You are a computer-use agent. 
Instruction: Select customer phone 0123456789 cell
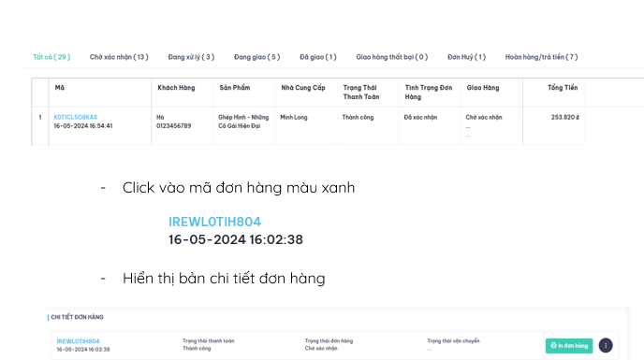(174, 126)
